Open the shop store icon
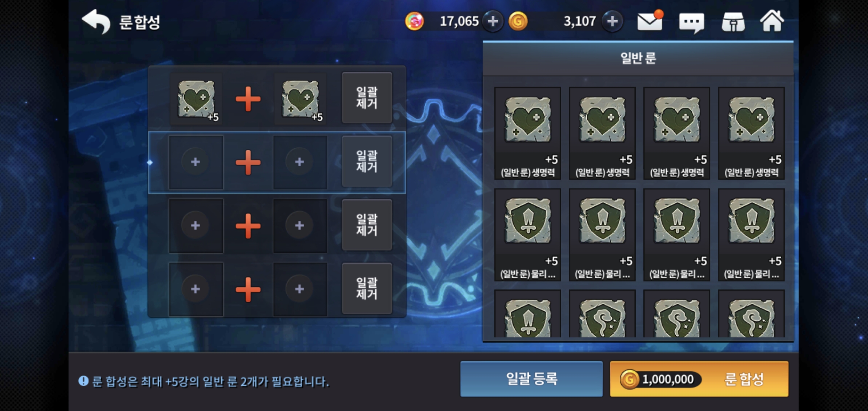 coord(733,22)
